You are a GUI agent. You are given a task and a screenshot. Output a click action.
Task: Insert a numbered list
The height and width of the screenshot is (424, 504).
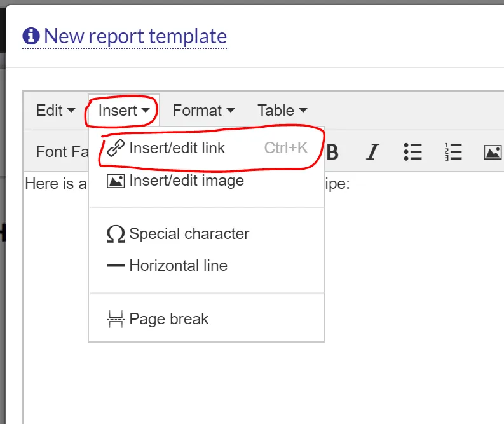[453, 152]
